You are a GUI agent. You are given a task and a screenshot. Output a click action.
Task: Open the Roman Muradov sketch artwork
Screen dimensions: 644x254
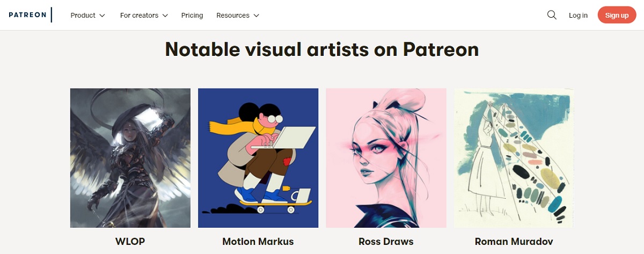click(x=514, y=158)
